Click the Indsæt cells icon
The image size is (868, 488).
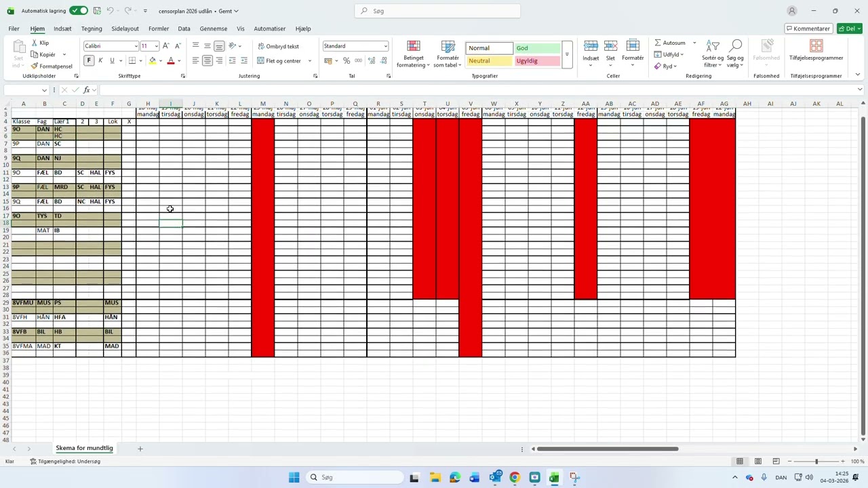tap(591, 46)
